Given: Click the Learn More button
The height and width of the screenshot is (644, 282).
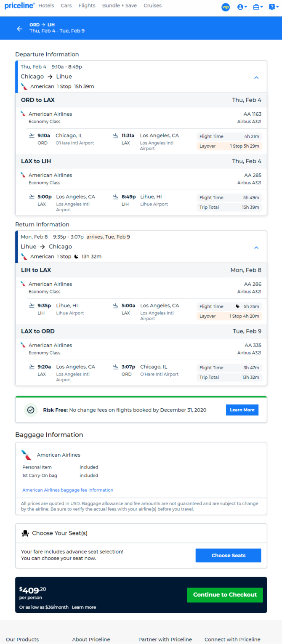Looking at the screenshot, I should tap(242, 410).
